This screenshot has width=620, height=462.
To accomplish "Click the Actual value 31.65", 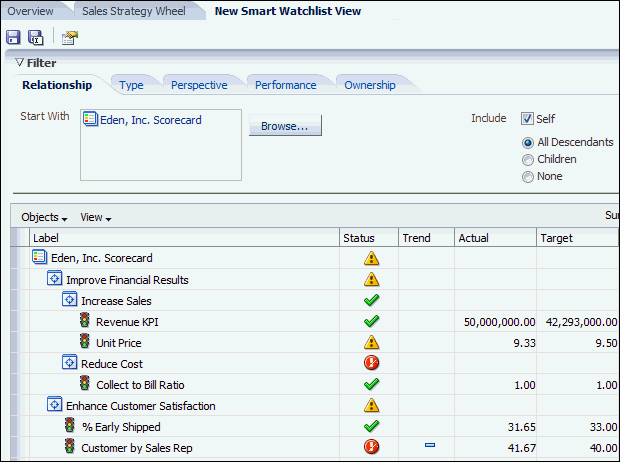I will [x=522, y=427].
